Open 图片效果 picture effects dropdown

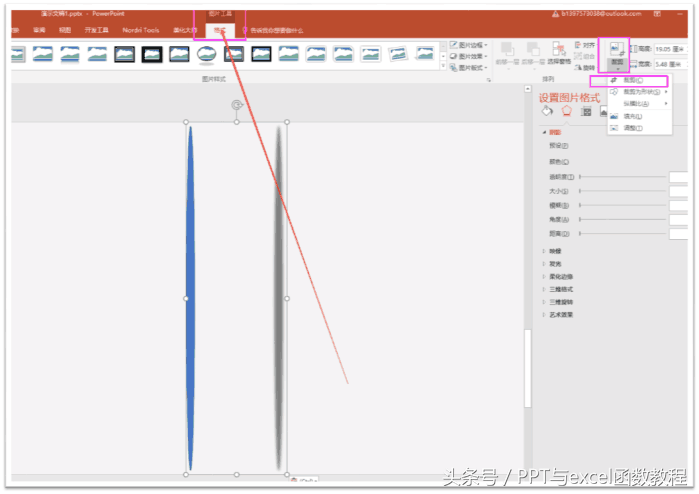pos(469,56)
